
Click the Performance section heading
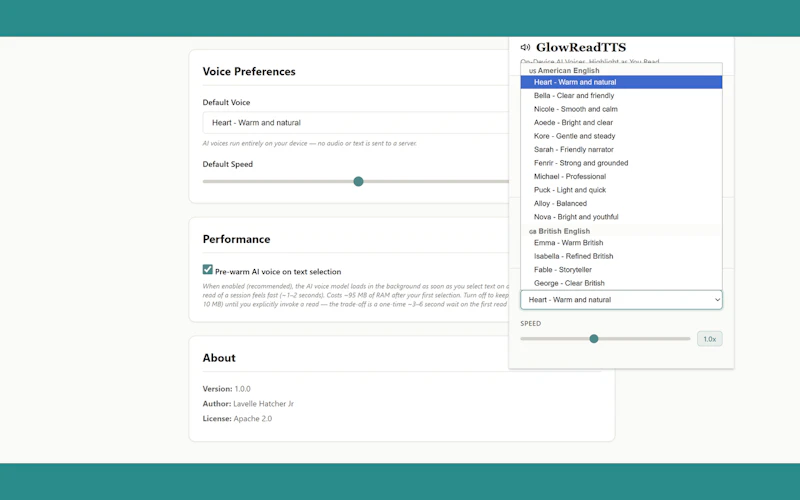tap(236, 239)
